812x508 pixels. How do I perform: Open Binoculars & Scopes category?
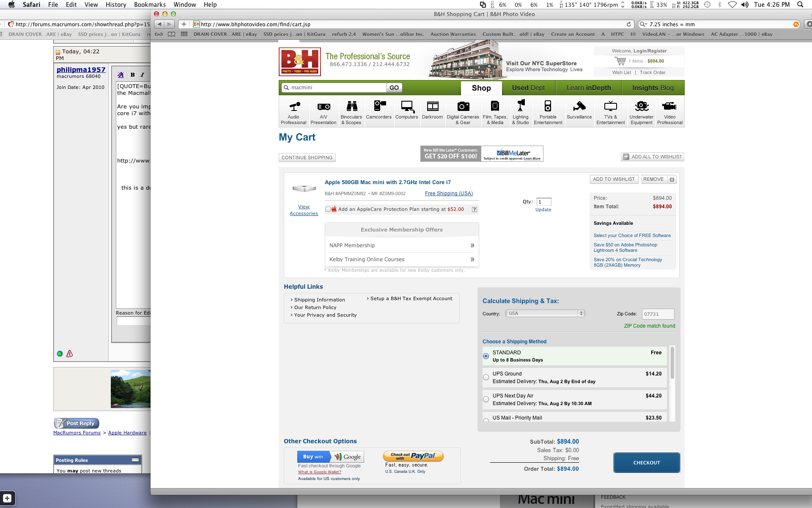point(351,112)
